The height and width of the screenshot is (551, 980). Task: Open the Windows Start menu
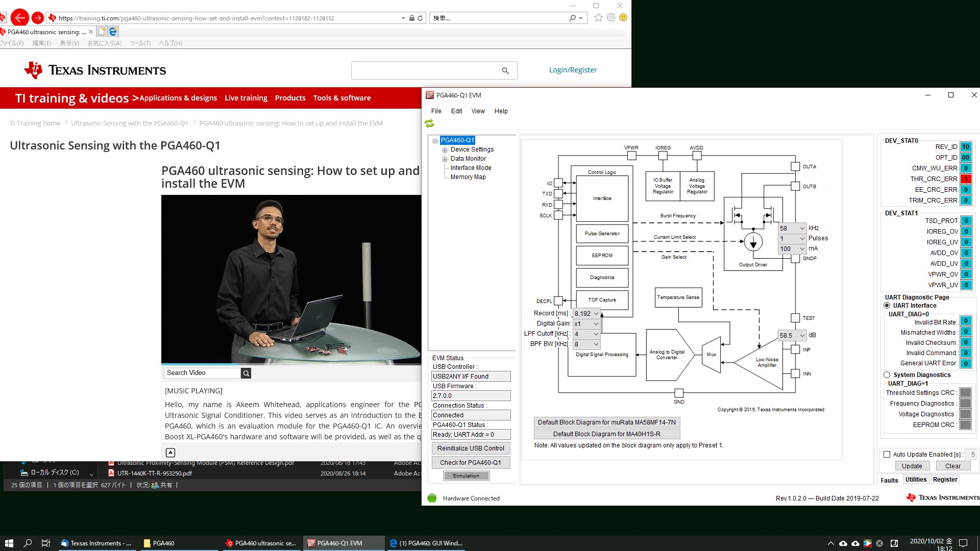coord(9,543)
